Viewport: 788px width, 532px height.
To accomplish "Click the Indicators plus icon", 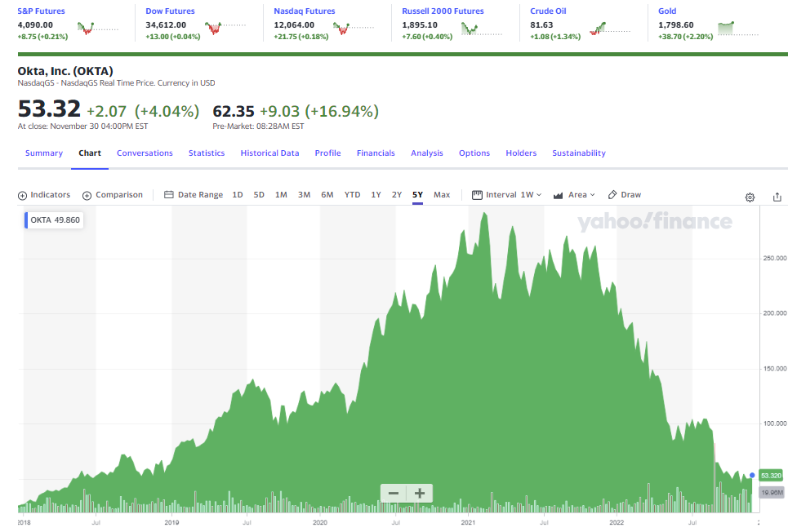I will (x=22, y=195).
